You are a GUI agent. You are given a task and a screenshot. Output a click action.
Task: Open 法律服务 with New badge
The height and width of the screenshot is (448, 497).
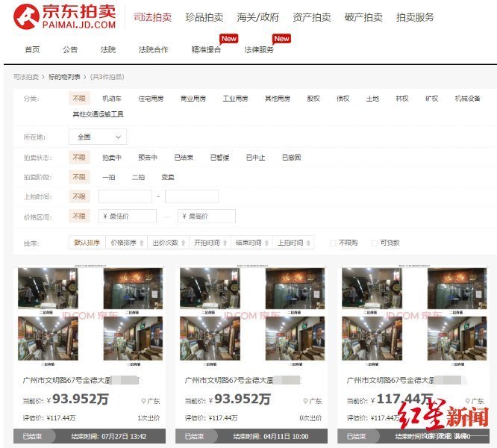coord(259,49)
